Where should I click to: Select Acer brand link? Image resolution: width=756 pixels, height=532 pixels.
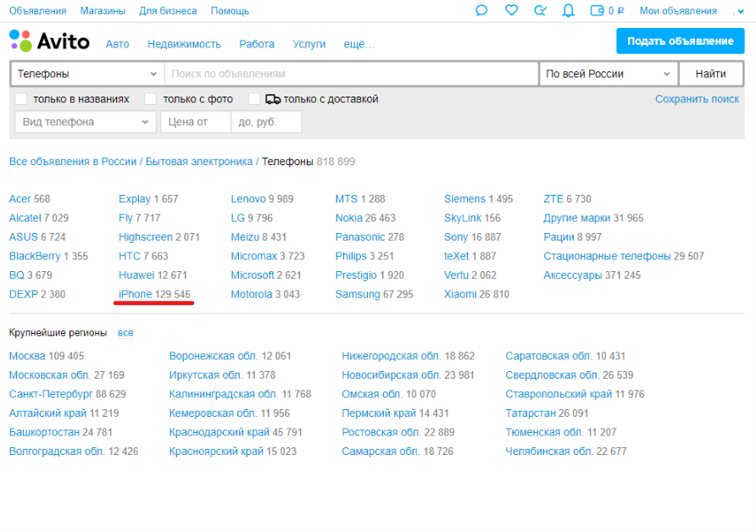click(x=19, y=199)
